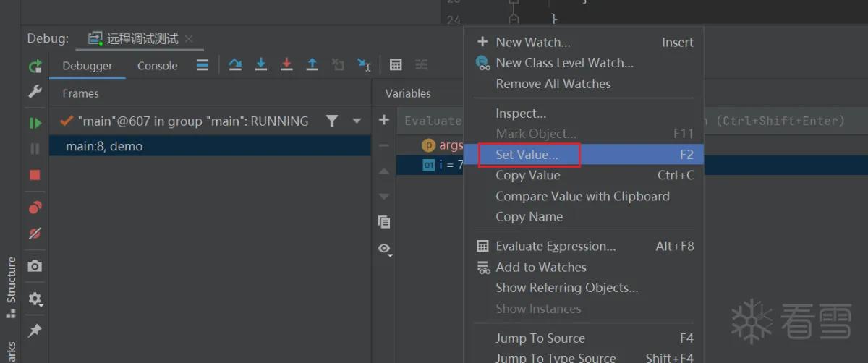Expand the thread selector dropdown arrow

pos(357,121)
